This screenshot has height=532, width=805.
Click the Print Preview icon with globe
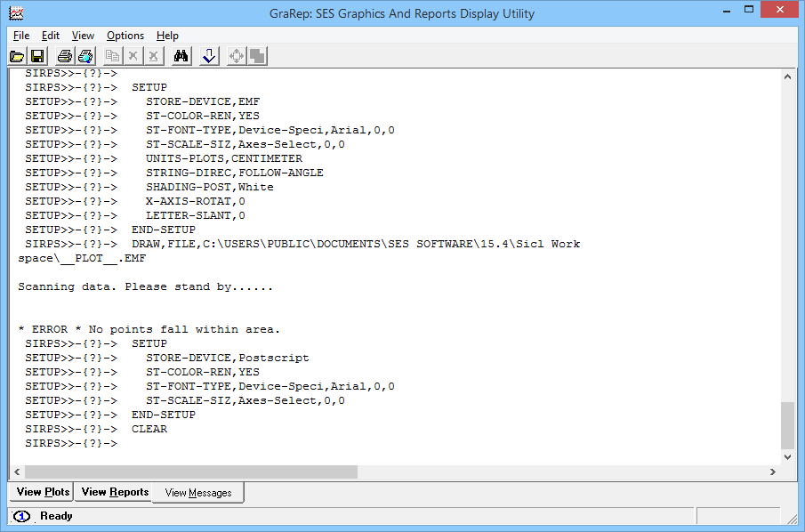85,56
